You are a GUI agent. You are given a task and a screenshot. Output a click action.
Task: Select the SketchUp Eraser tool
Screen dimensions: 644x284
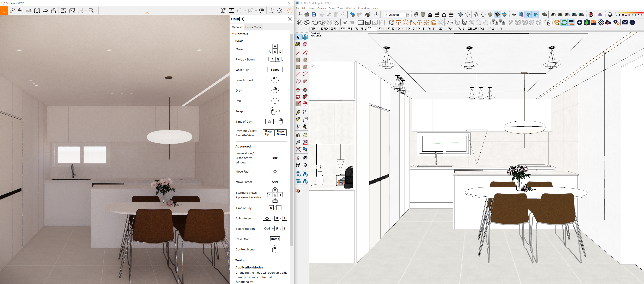(x=305, y=44)
